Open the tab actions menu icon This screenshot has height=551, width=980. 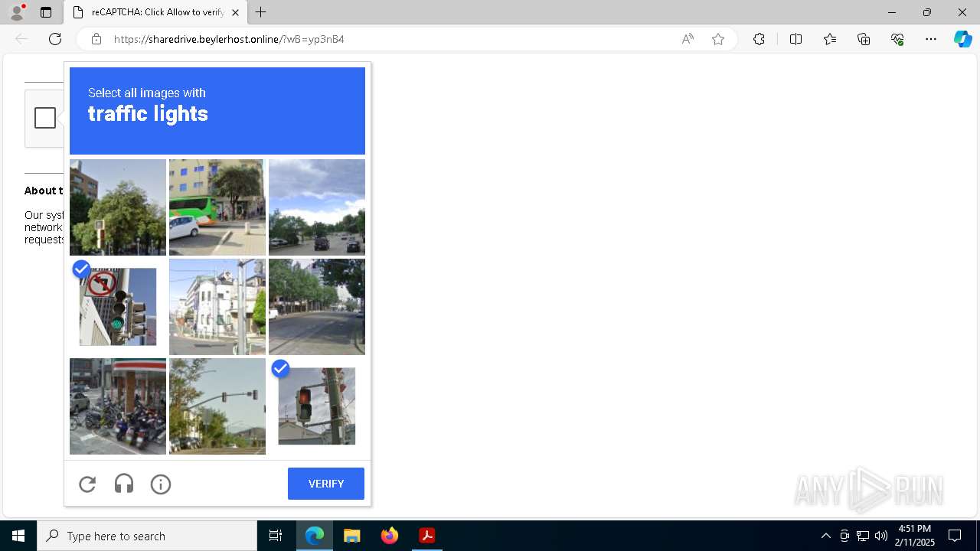coord(46,12)
